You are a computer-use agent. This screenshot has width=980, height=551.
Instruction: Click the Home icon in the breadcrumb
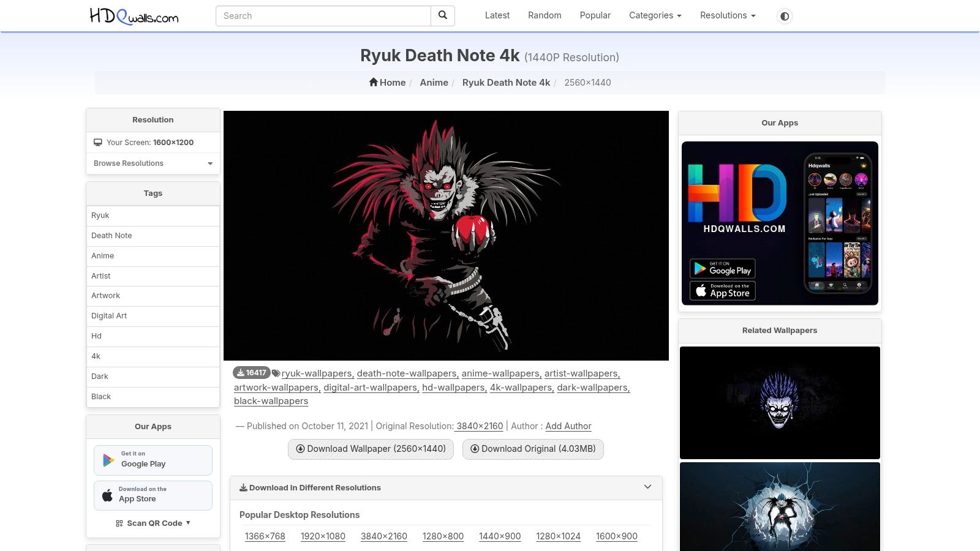(x=373, y=82)
